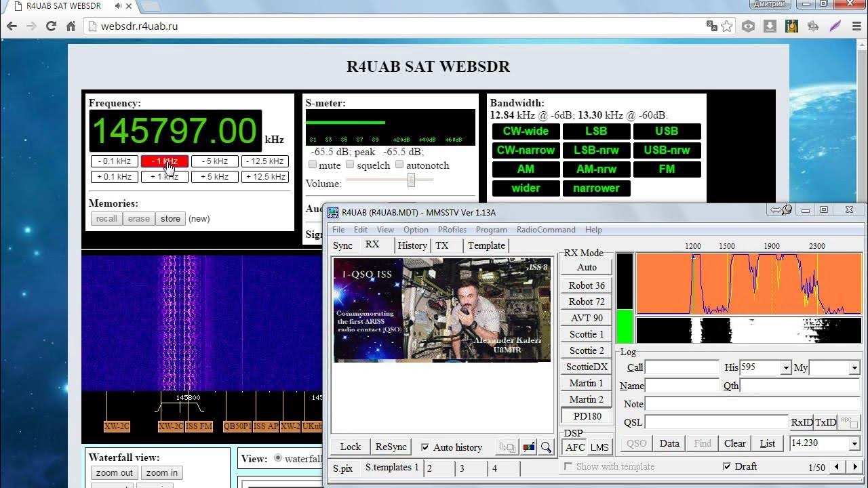
Task: Toggle the mute checkbox
Action: pyautogui.click(x=313, y=165)
